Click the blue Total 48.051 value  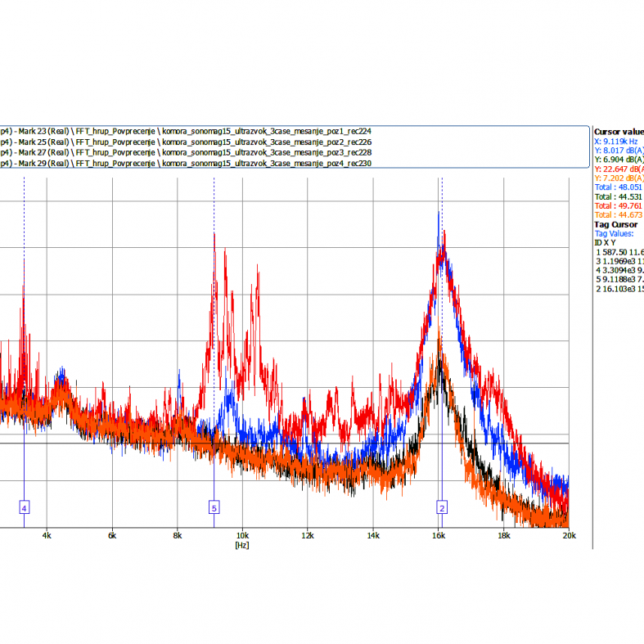[x=619, y=187]
